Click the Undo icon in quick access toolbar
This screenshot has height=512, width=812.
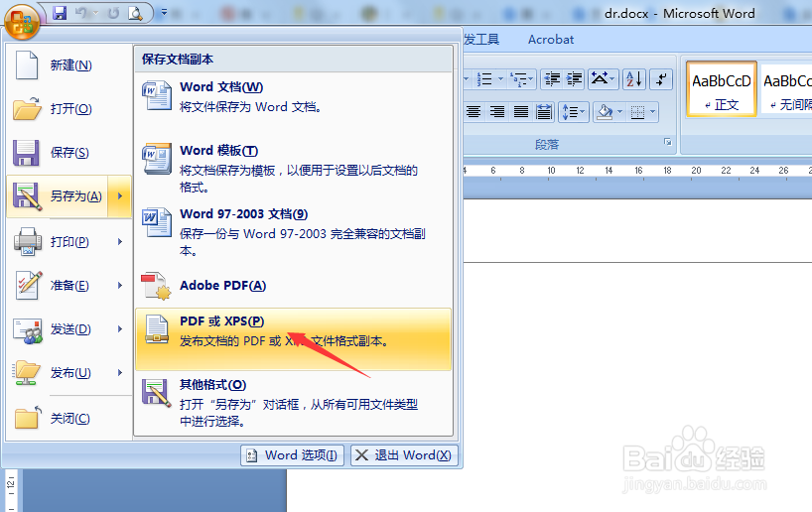coord(80,13)
